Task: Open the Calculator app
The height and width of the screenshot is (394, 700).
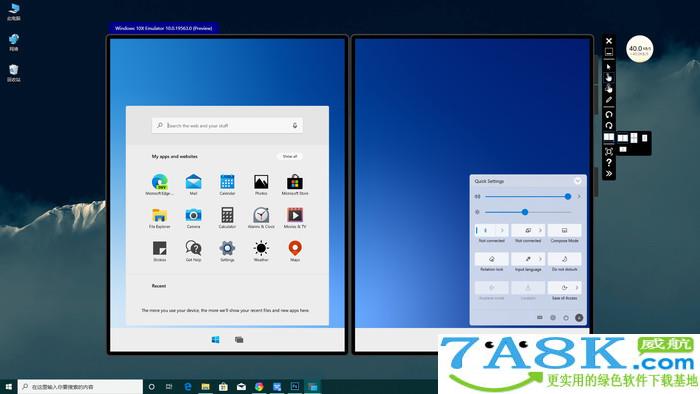Action: click(227, 216)
